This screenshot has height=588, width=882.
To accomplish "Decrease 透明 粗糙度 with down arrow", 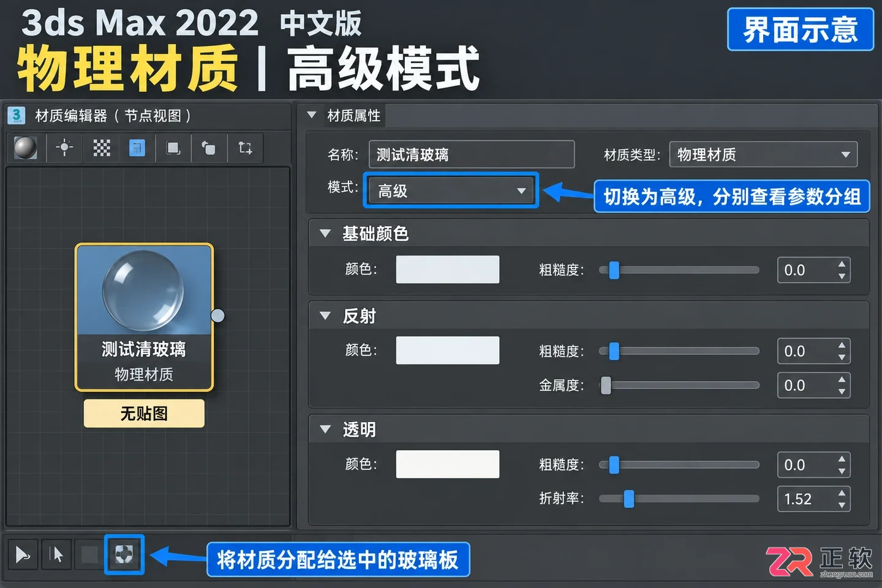I will 842,471.
